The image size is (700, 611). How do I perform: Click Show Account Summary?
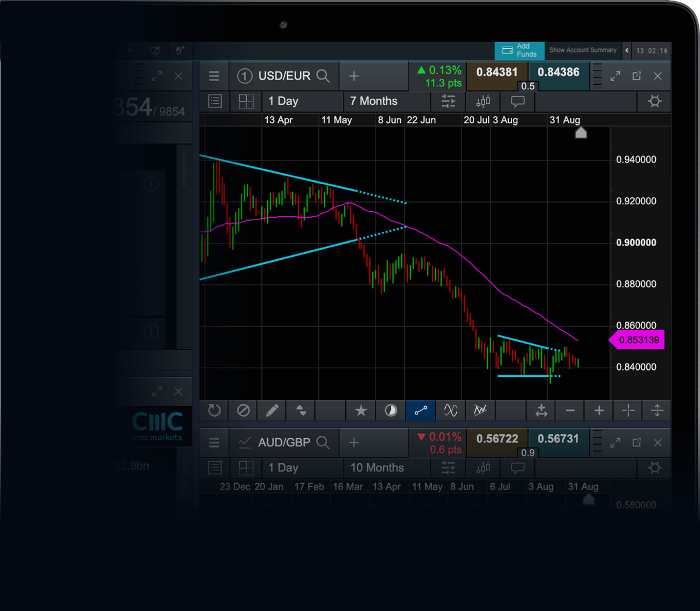583,50
